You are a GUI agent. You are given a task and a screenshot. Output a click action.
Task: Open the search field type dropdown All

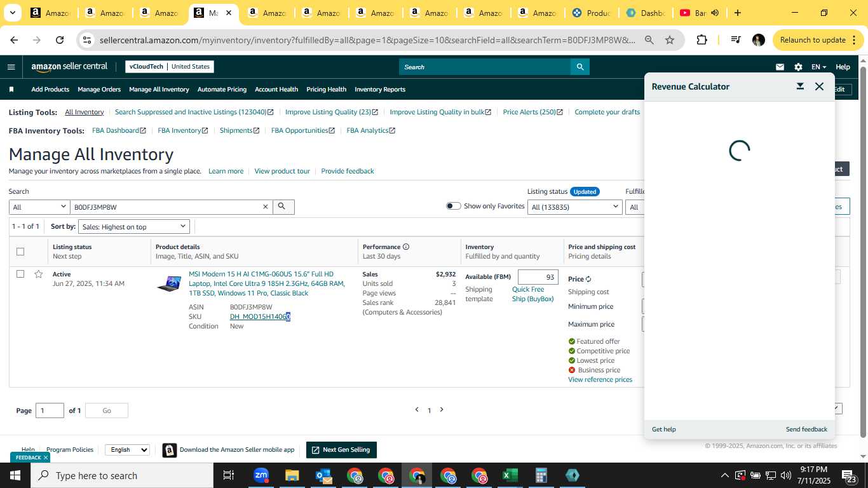pyautogui.click(x=39, y=207)
